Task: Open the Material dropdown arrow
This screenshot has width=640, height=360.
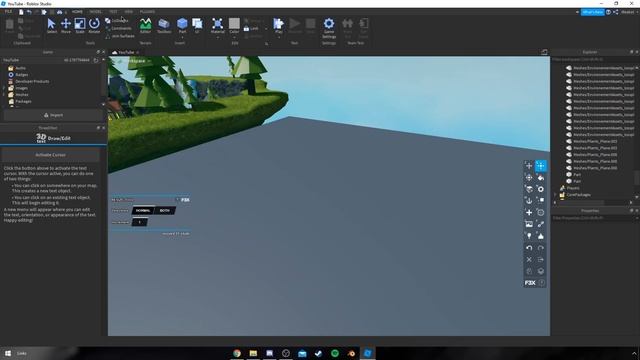Action: [x=218, y=37]
